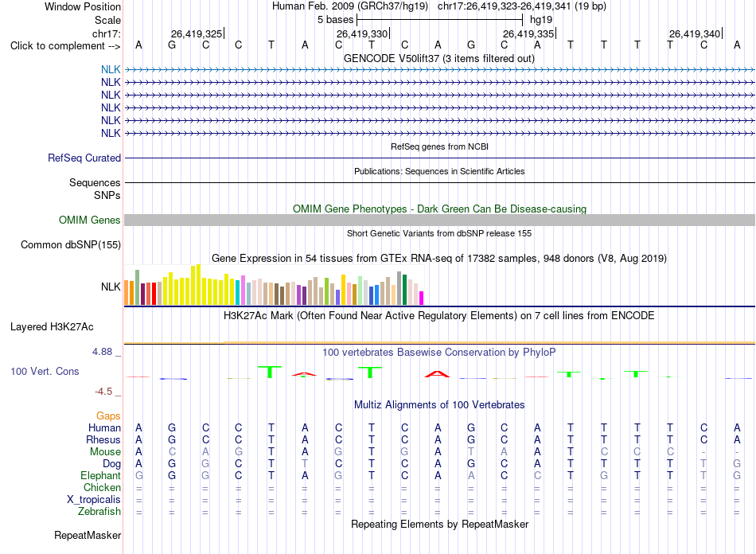Click the hg19 label next to scale bar

[x=541, y=20]
